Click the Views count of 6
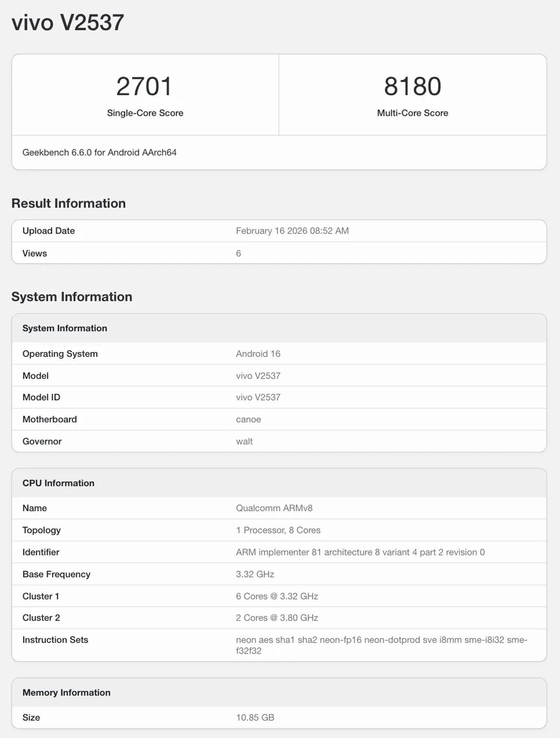The width and height of the screenshot is (560, 738). click(239, 253)
